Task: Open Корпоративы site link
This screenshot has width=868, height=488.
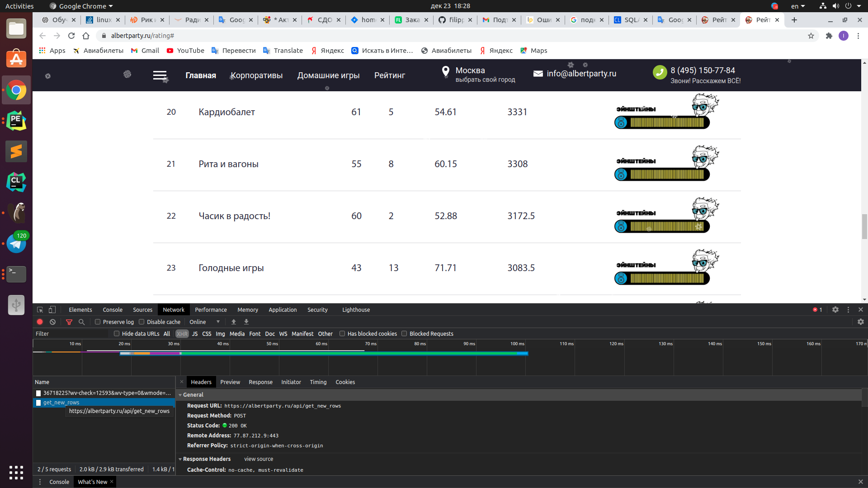Action: (257, 75)
